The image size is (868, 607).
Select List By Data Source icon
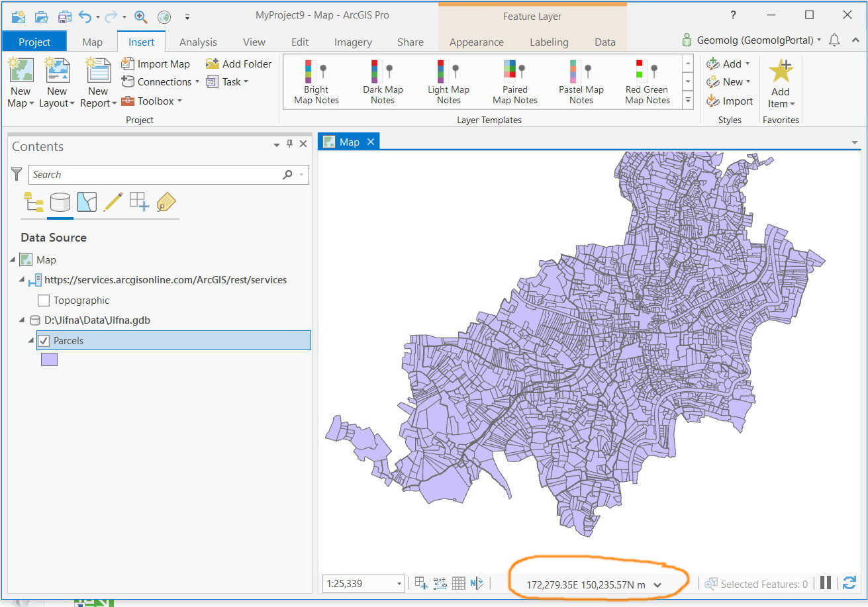pyautogui.click(x=60, y=201)
